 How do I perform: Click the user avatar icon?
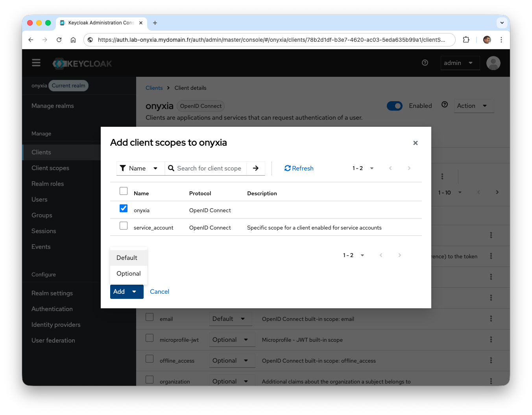(493, 63)
